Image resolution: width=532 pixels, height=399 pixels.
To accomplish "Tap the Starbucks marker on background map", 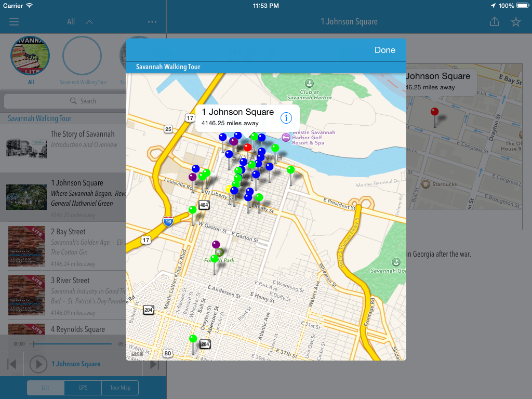I will click(425, 184).
